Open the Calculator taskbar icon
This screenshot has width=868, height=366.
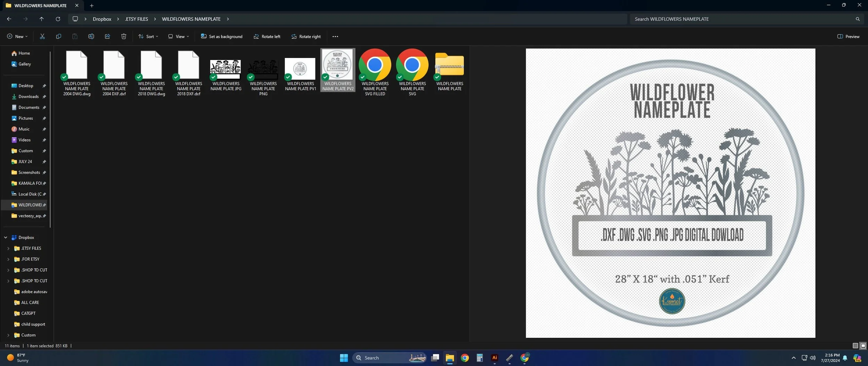[x=479, y=358]
